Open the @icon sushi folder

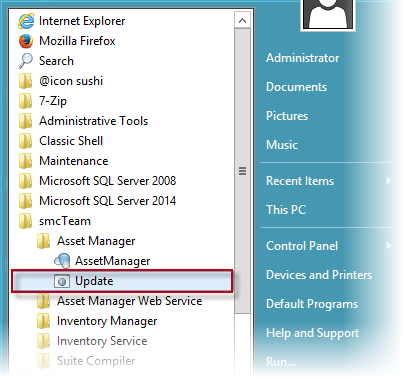click(61, 81)
